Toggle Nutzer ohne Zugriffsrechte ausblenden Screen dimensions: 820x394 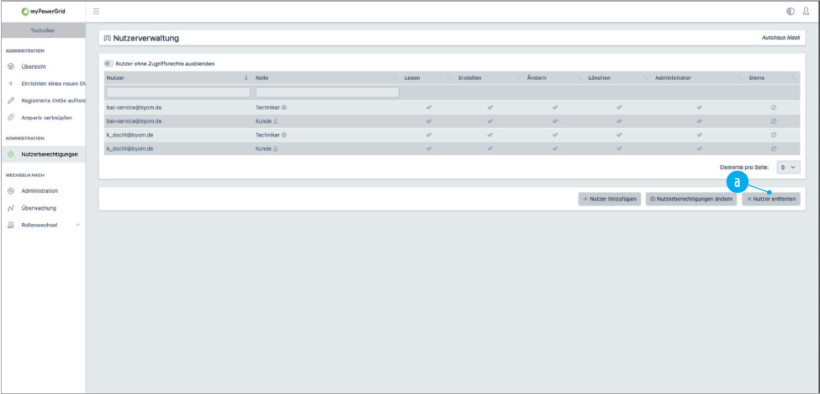point(109,63)
